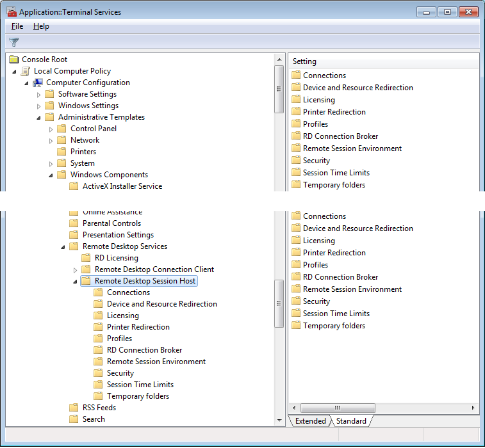The width and height of the screenshot is (485, 448).
Task: Click right arrow of horizontal scrollbar
Action: (473, 408)
